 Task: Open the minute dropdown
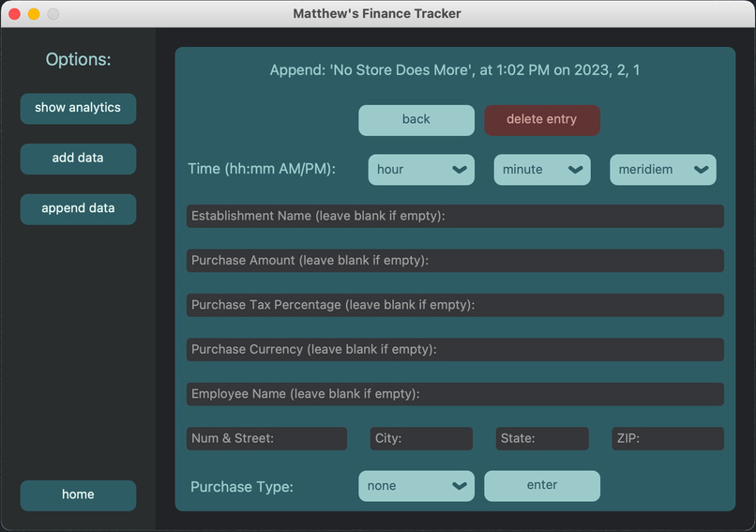point(542,170)
